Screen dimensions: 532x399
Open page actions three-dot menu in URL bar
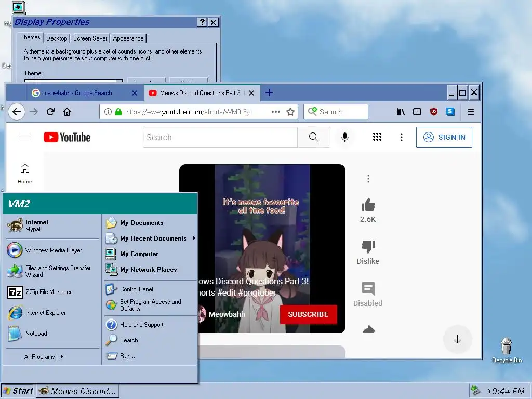tap(276, 112)
